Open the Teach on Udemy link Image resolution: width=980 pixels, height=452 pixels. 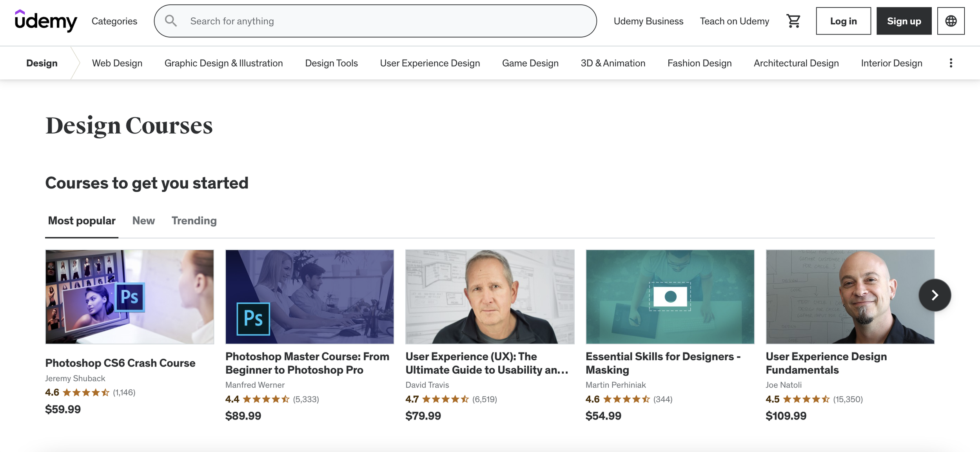click(734, 21)
